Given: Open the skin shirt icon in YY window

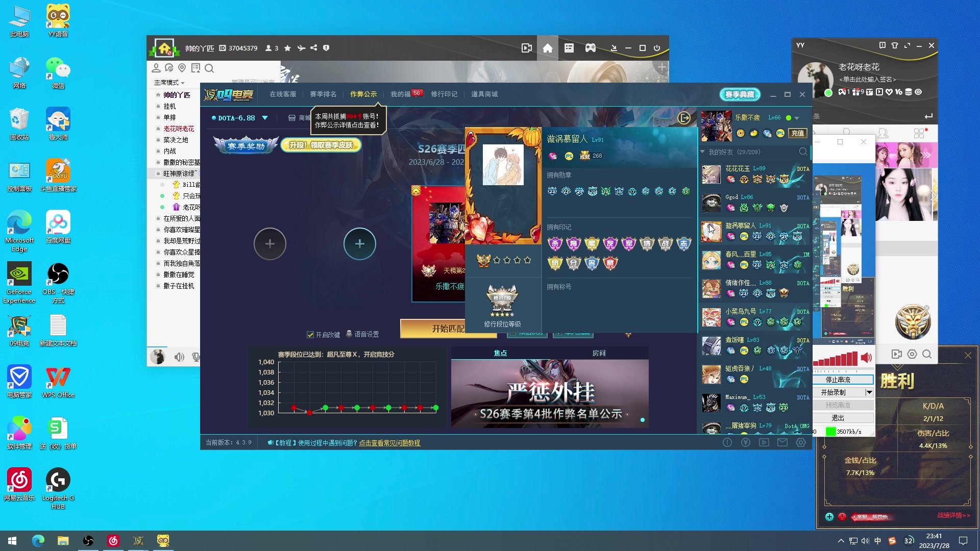Looking at the screenshot, I should tap(894, 45).
